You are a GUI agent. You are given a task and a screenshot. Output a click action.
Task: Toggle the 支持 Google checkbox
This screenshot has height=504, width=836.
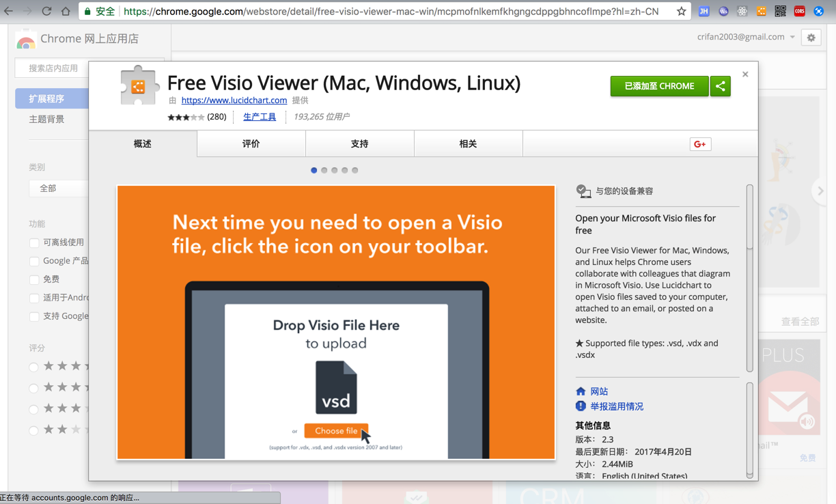pos(34,316)
